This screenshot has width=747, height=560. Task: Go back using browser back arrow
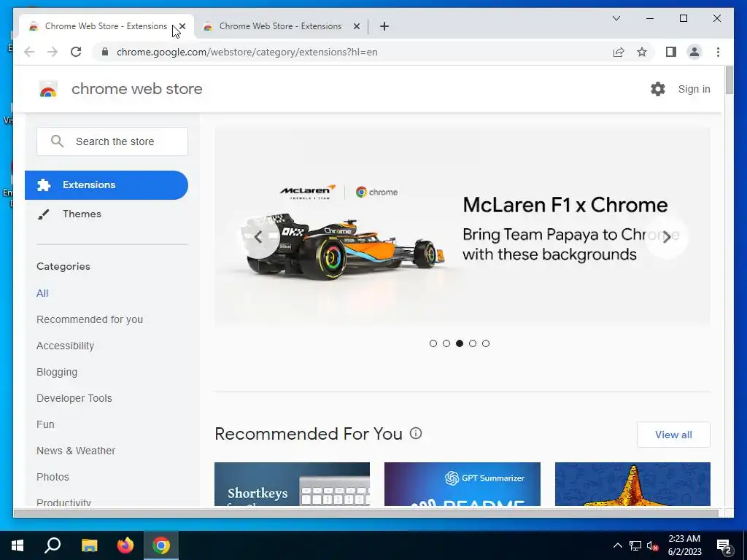coord(29,52)
